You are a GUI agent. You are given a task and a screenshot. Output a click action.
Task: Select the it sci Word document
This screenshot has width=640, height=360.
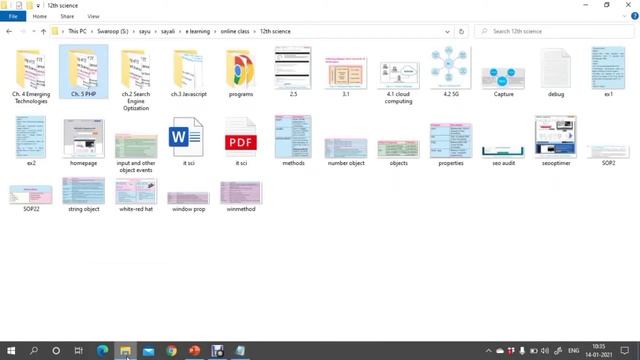tap(189, 141)
